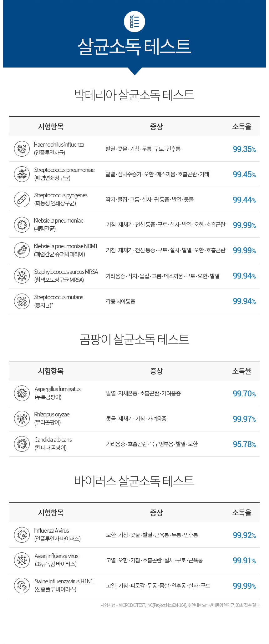269x644 pixels.
Task: Click the Avian influenza virus icon
Action: [x=22, y=560]
